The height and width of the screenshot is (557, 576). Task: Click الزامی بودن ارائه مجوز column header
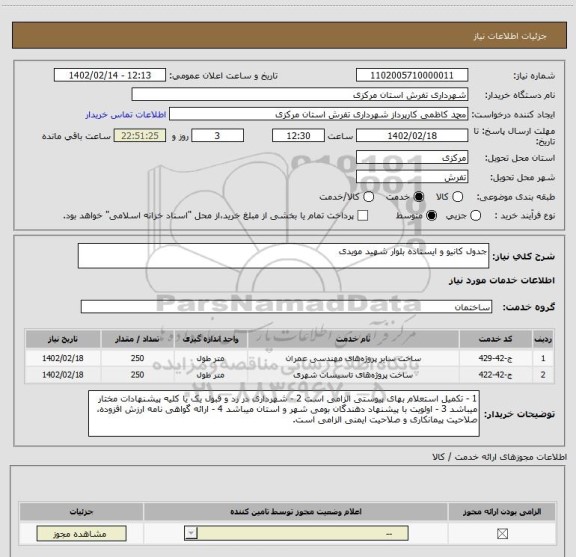coord(502,511)
